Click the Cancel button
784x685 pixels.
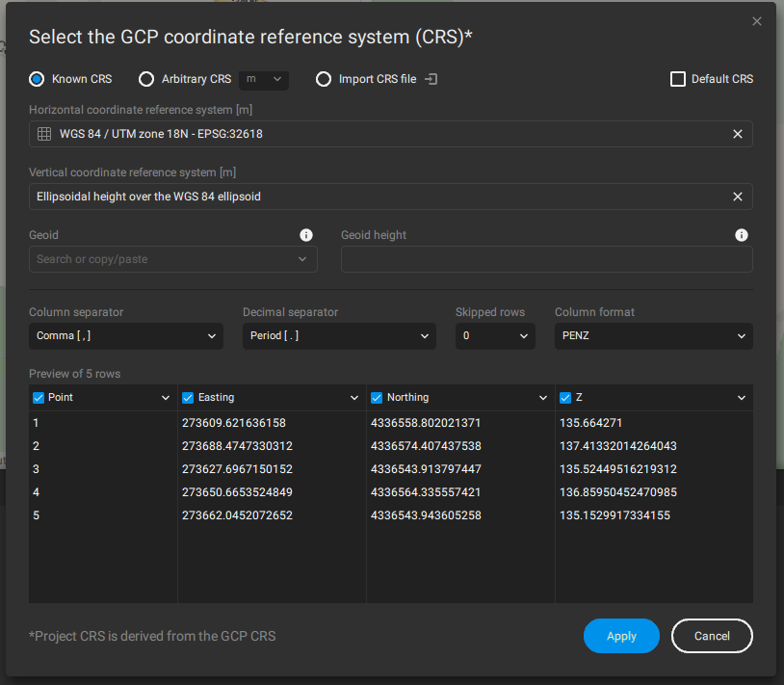pos(712,636)
